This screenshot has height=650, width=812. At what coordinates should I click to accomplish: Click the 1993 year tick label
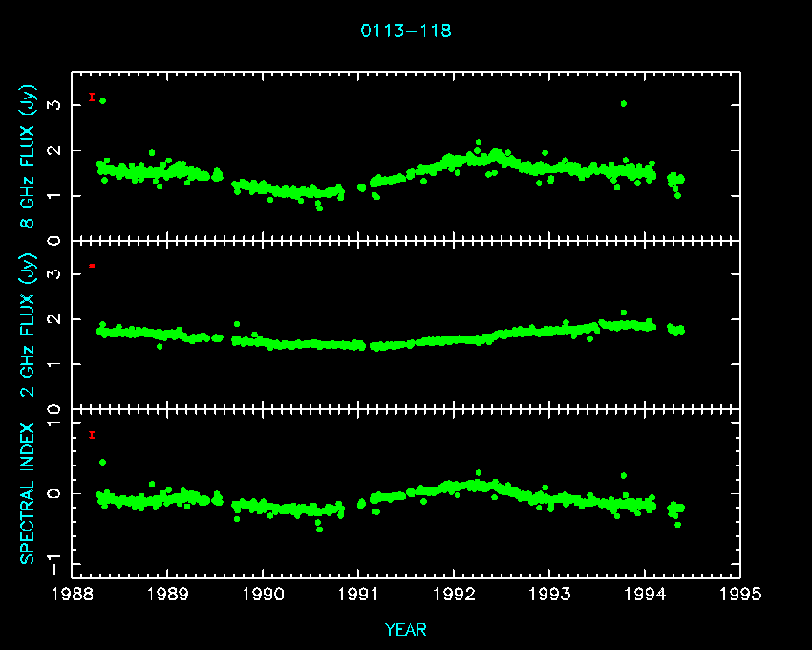[x=549, y=595]
